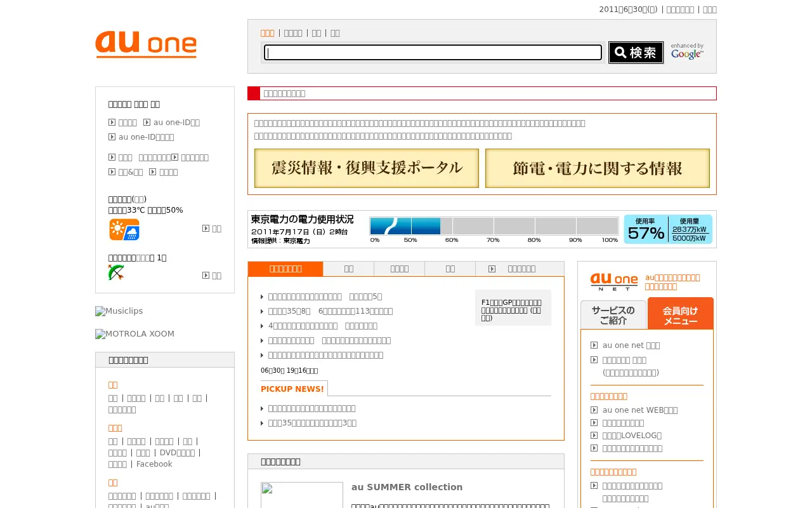This screenshot has width=812, height=508.
Task: Click the arrow icon beside LOVELOG link
Action: tap(594, 436)
